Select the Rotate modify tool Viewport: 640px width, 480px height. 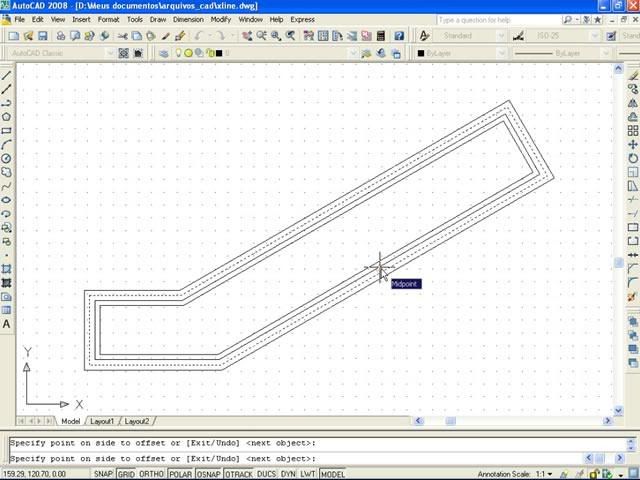tap(633, 158)
